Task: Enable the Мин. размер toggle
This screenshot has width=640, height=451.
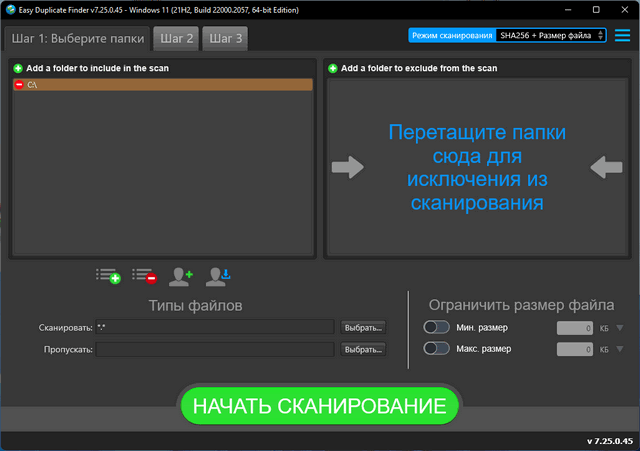Action: pos(436,327)
